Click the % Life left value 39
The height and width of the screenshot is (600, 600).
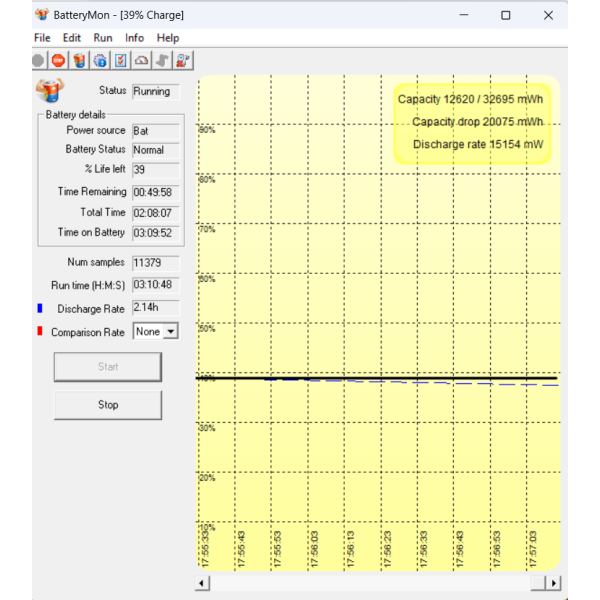pyautogui.click(x=156, y=170)
